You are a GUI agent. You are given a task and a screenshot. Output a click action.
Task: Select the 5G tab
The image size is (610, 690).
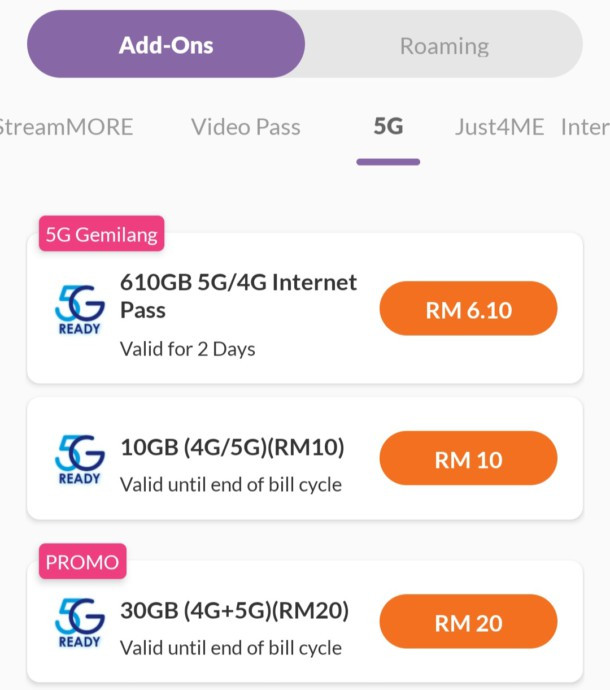tap(388, 127)
